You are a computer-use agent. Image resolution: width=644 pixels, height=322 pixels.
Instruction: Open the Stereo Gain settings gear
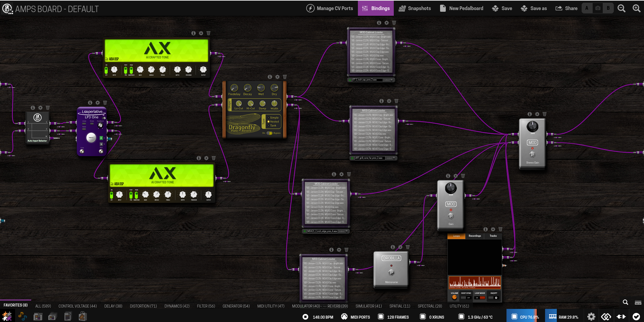tap(537, 114)
